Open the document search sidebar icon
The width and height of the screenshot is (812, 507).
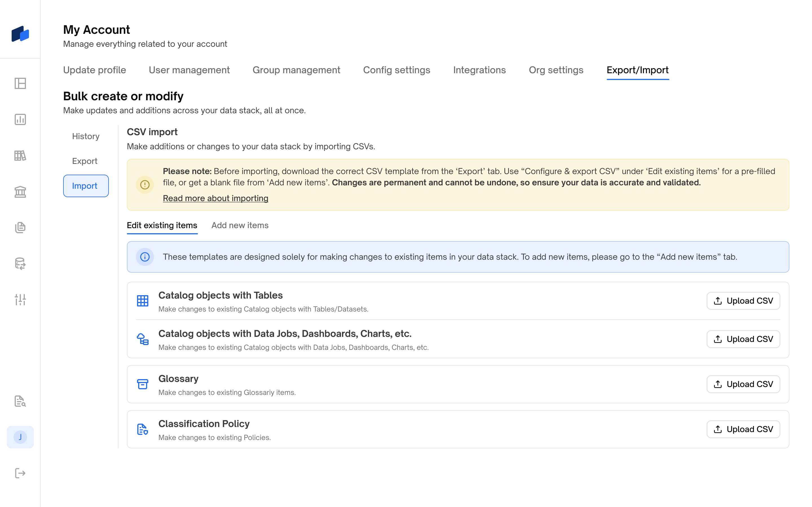(x=20, y=401)
